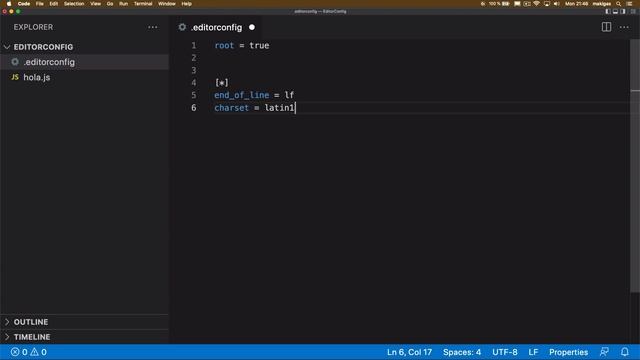Click 'end_of_line' key on line 5
Image resolution: width=640 pixels, height=360 pixels.
[x=242, y=95]
